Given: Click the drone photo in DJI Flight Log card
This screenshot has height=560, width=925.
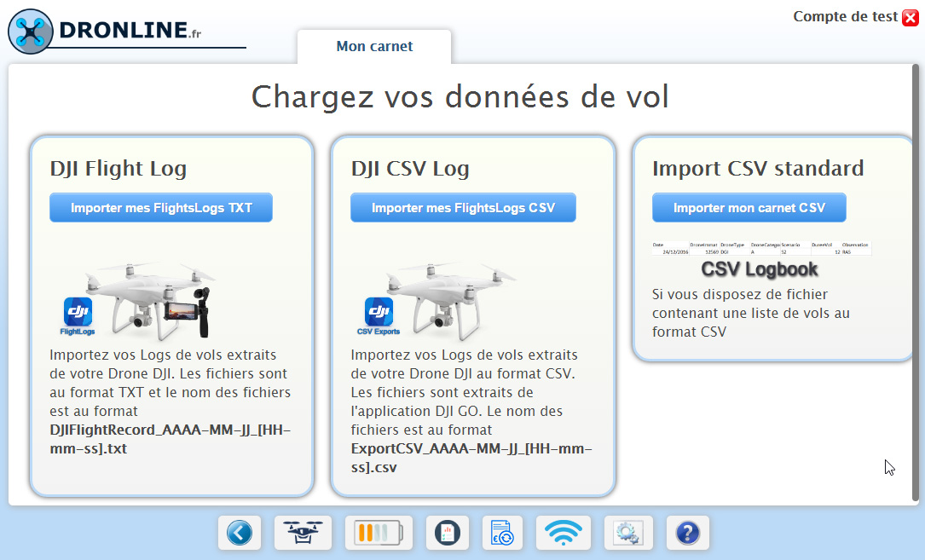Looking at the screenshot, I should [x=151, y=301].
